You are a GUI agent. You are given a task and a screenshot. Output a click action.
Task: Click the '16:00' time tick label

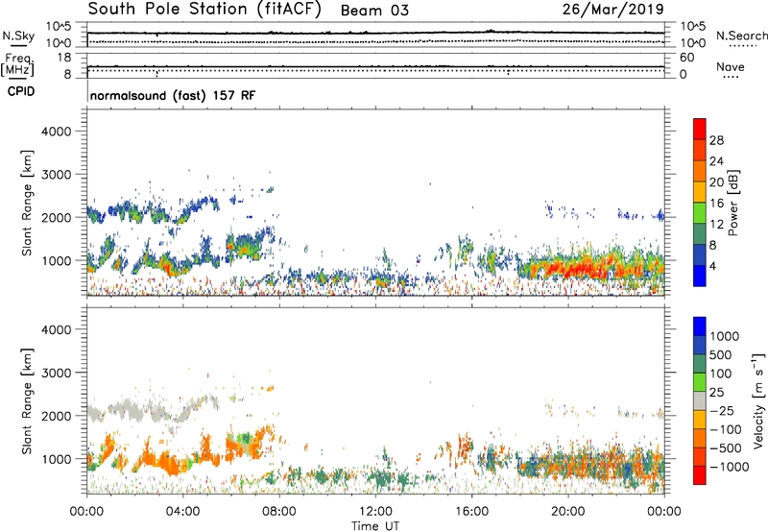click(x=471, y=512)
